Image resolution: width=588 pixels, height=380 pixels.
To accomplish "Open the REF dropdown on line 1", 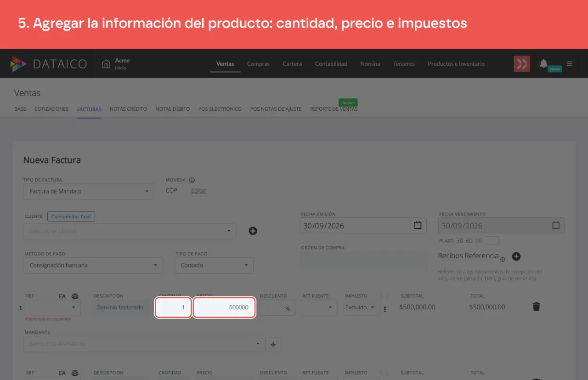I will [x=53, y=307].
